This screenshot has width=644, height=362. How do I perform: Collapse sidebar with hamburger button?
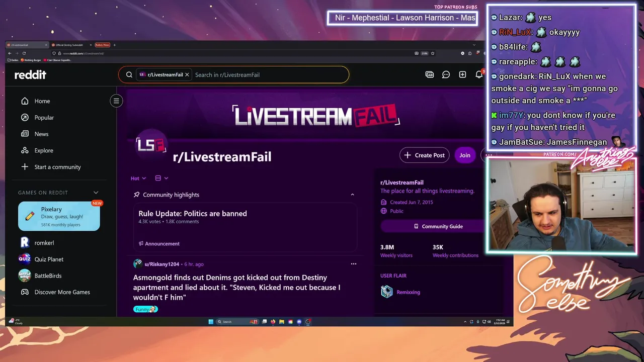click(x=116, y=101)
